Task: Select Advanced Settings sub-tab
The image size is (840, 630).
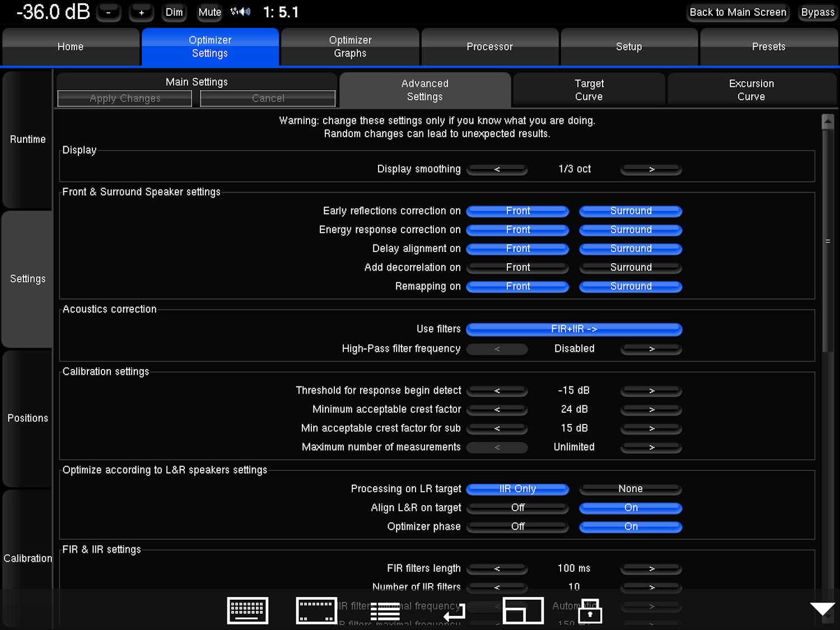Action: coord(425,90)
